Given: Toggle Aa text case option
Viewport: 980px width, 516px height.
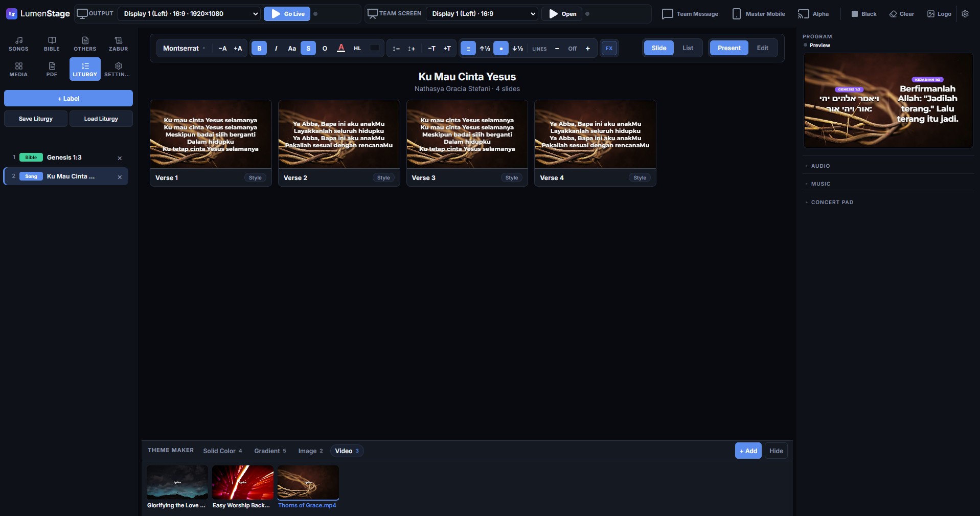Looking at the screenshot, I should pos(292,49).
